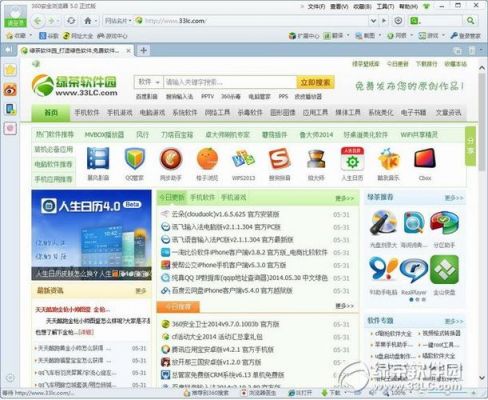Switch to the 今日更新 list tab
This screenshot has height=400, width=488.
172,197
